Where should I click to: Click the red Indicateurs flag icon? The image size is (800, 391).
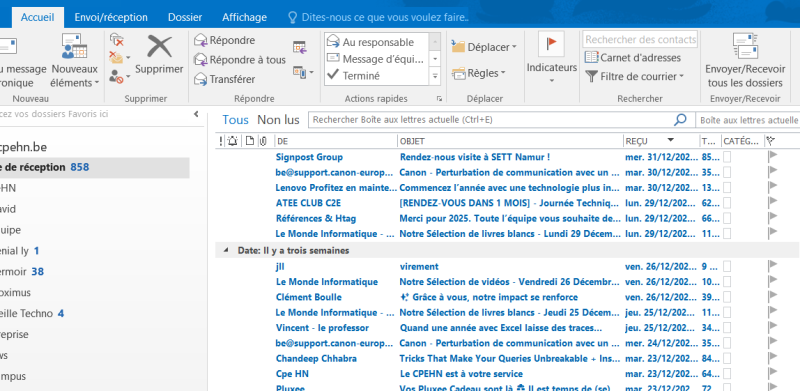click(x=552, y=44)
